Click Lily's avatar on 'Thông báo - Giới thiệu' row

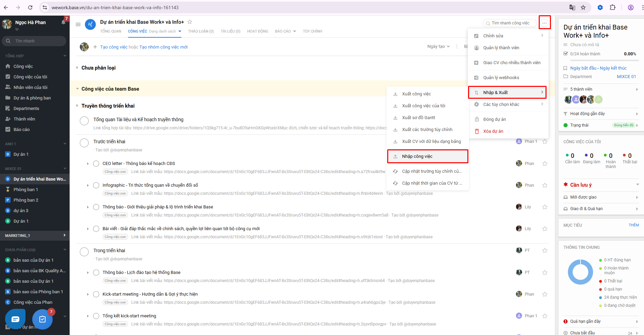pyautogui.click(x=519, y=207)
